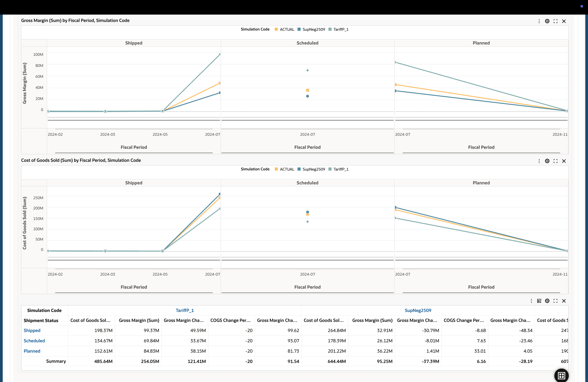Viewport: 588px width, 382px height.
Task: Open three-dot menu on Cost of Goods Sold widget
Action: (539, 161)
